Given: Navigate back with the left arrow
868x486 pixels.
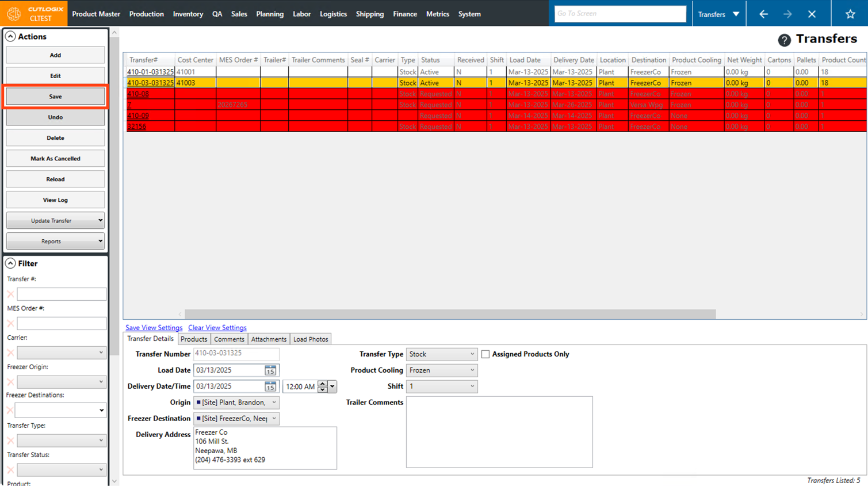Looking at the screenshot, I should coord(763,14).
